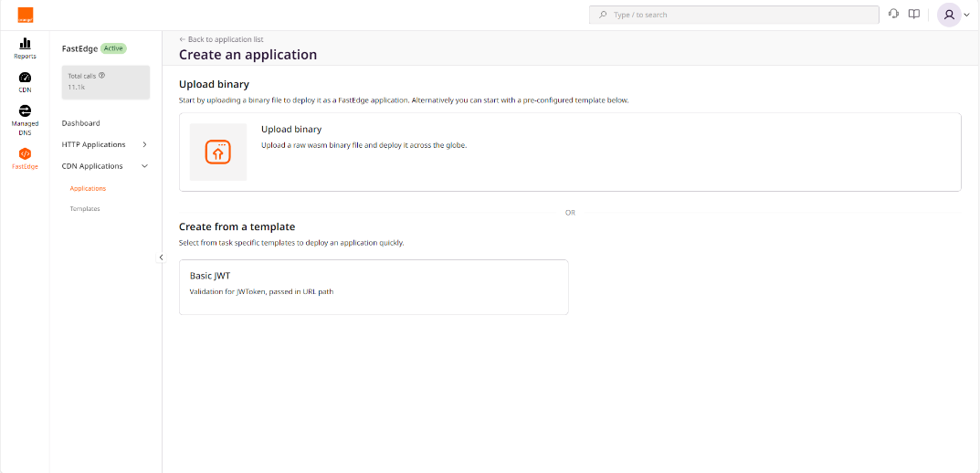Open the documentation book icon

pos(913,15)
